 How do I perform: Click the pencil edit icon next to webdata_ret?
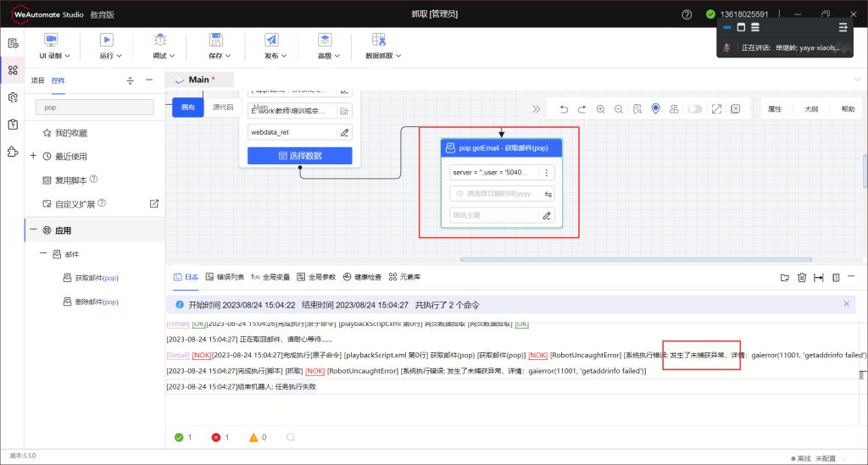(344, 132)
